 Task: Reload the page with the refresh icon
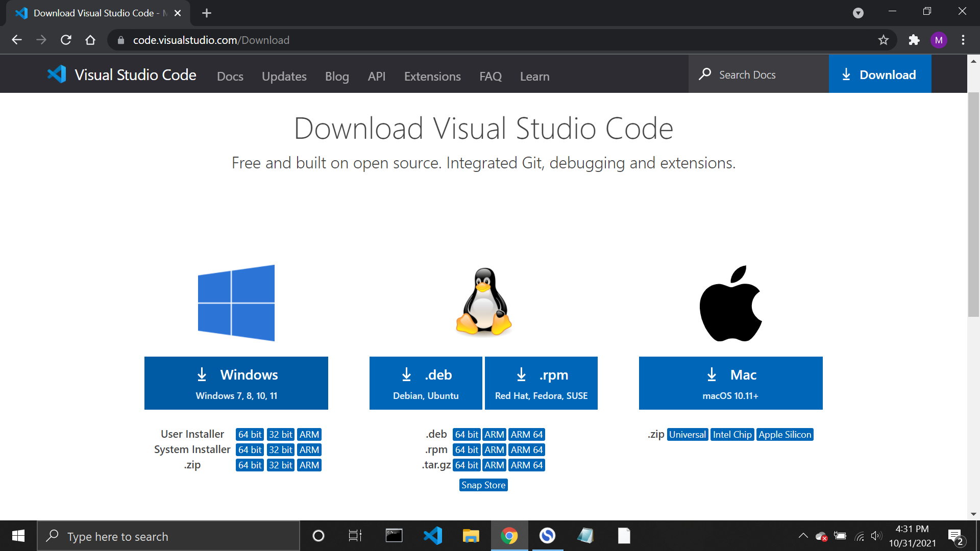tap(66, 40)
